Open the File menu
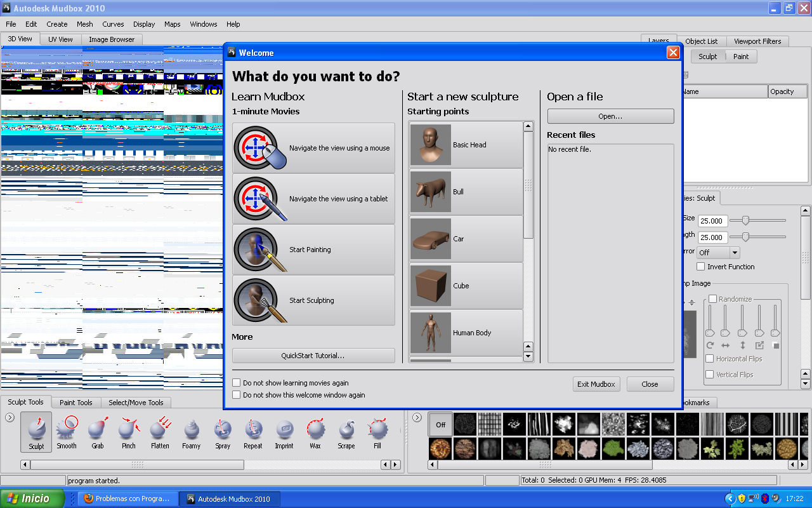The height and width of the screenshot is (508, 812). point(11,24)
